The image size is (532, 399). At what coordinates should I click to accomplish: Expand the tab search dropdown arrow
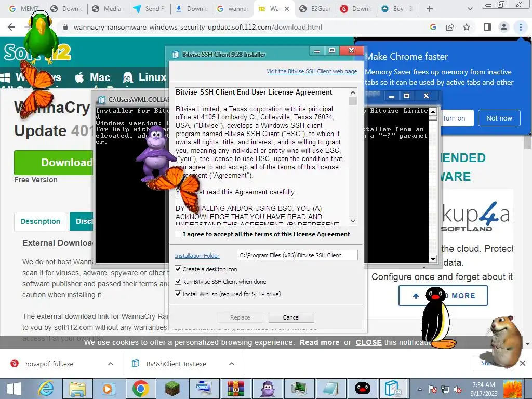tap(470, 9)
